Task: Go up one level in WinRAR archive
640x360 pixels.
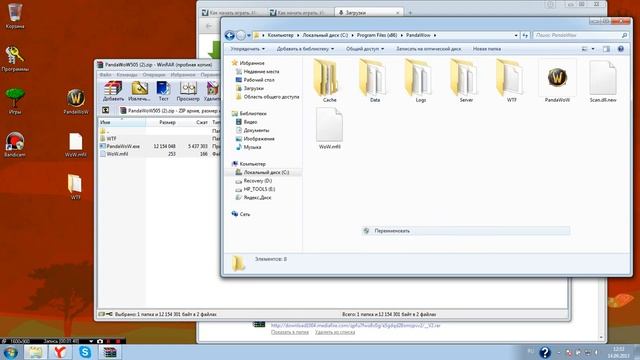Action: [105, 110]
